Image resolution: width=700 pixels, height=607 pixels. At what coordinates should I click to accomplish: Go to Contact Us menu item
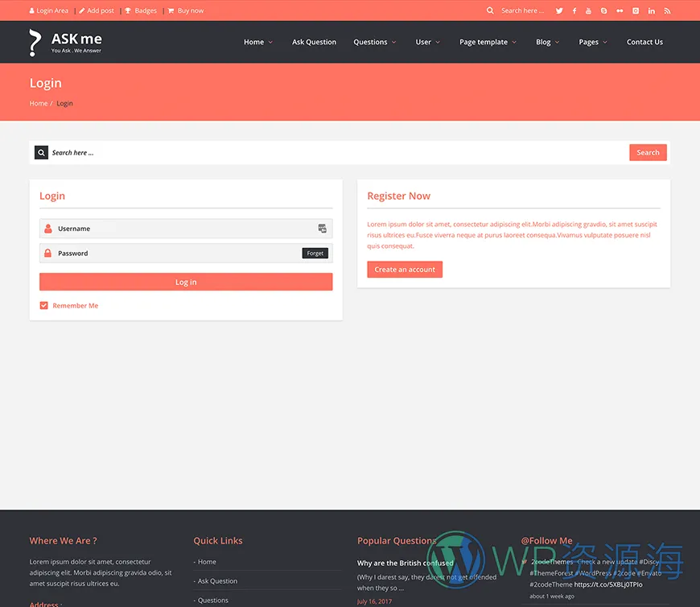point(644,42)
